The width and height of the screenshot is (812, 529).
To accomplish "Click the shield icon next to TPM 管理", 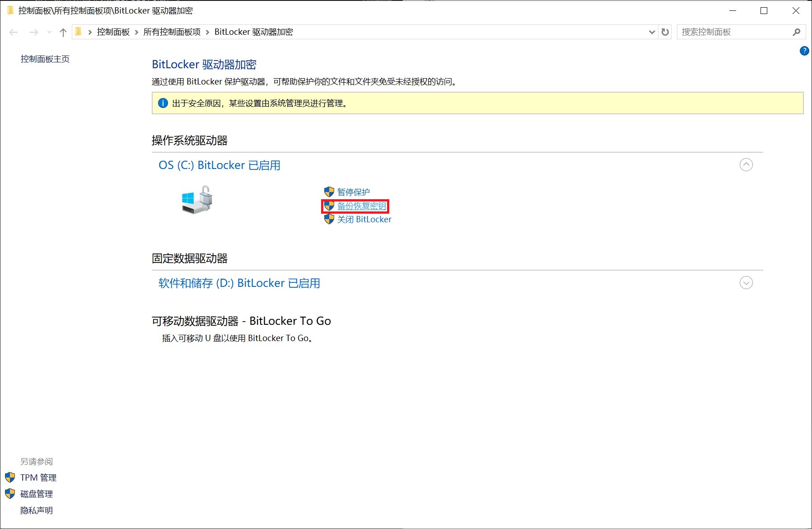I will [x=10, y=477].
